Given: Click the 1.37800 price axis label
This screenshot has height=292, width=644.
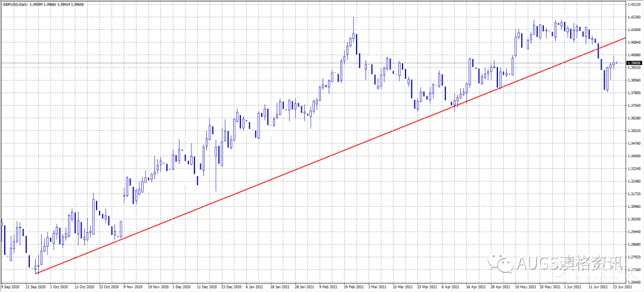Looking at the screenshot, I should [634, 93].
